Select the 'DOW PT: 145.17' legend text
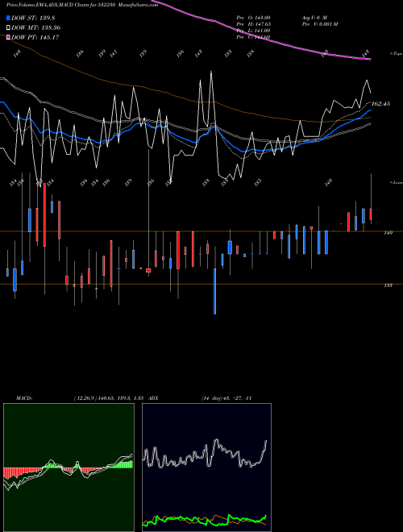Screen dimensions: 403x532 coord(35,37)
